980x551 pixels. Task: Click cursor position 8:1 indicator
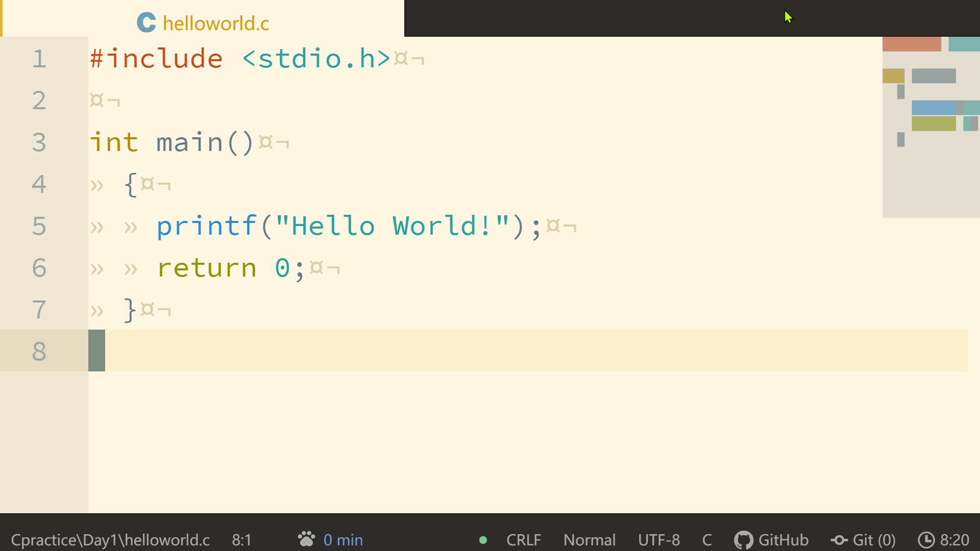coord(241,540)
